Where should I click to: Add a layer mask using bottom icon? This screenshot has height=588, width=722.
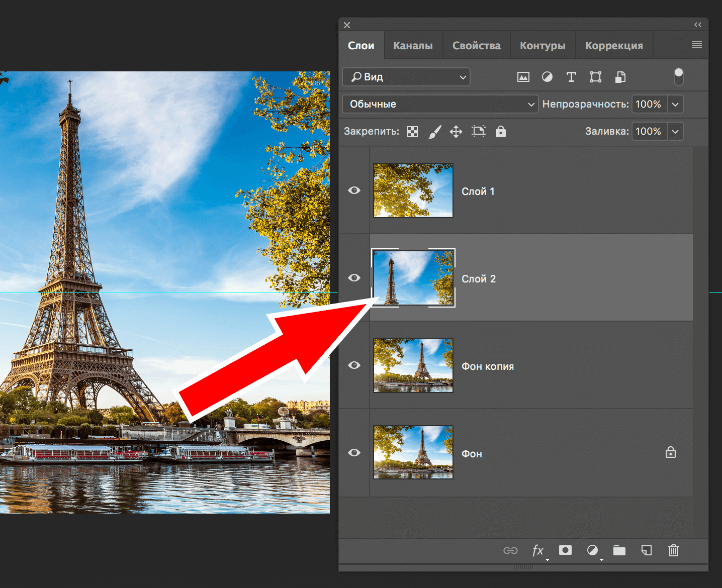tap(565, 550)
